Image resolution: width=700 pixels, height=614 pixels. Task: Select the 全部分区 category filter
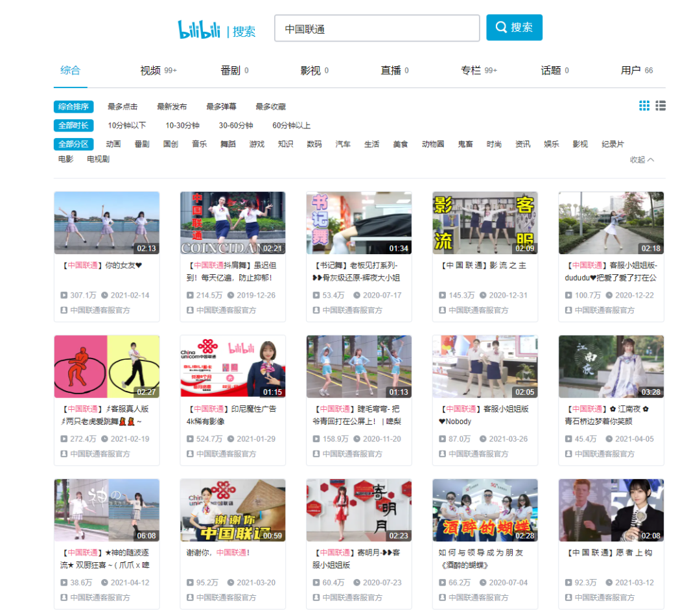tap(74, 144)
